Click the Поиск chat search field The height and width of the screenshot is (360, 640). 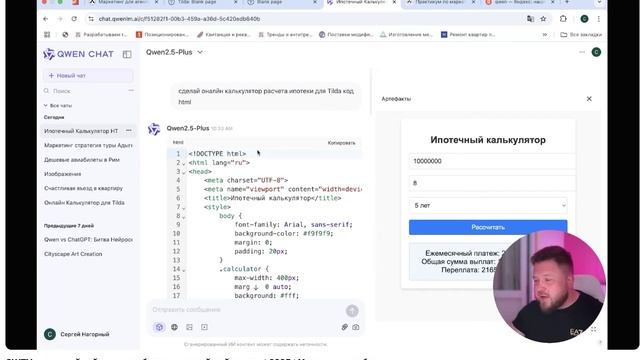84,91
